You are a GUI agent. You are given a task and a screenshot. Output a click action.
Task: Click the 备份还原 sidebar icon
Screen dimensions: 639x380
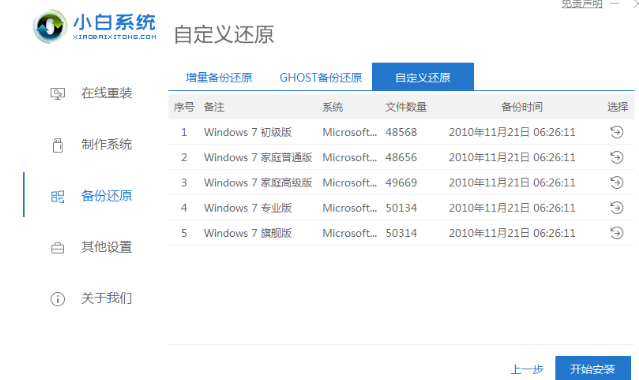pyautogui.click(x=57, y=197)
